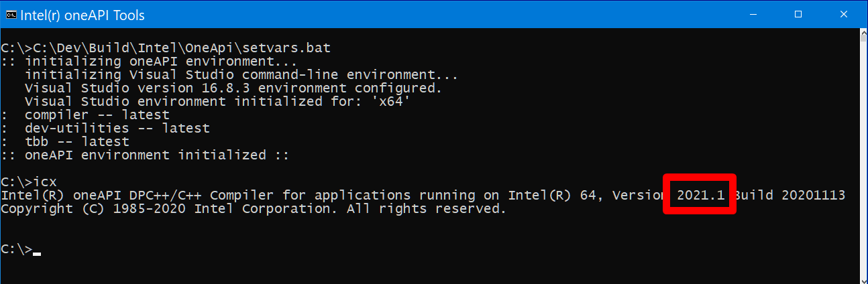The image size is (868, 284).
Task: Click the title bar text 'Intel(r) oneAPI Tools'
Action: (83, 15)
